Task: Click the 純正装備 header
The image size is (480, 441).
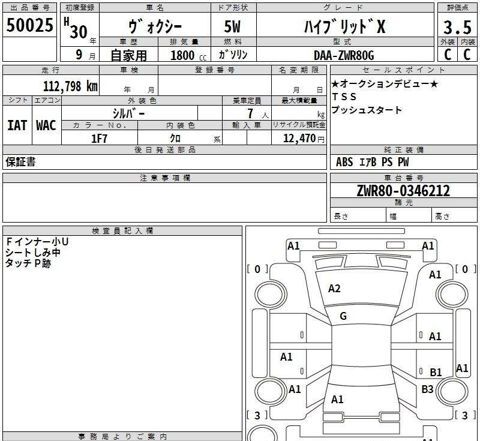Action: tap(404, 150)
